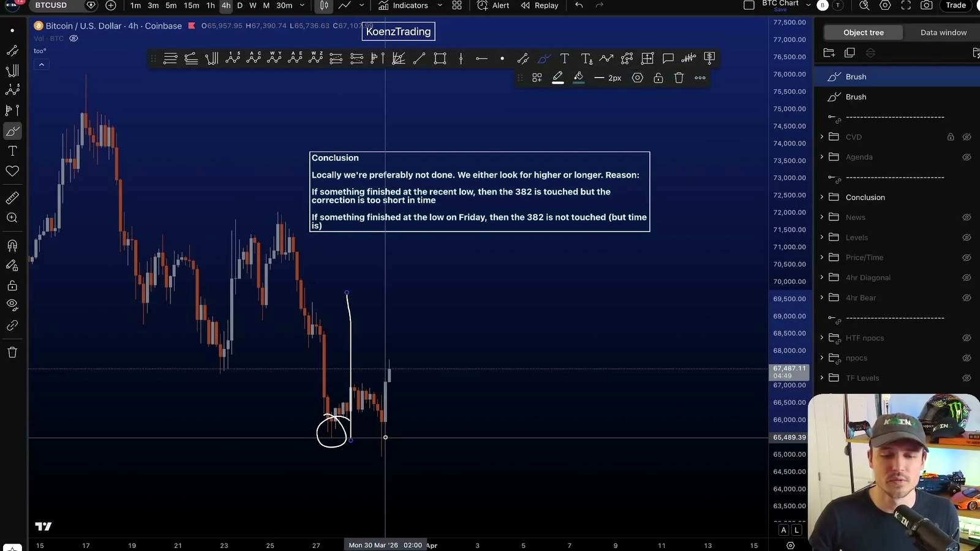980x551 pixels.
Task: Click the Measure ruler tool in left sidebar
Action: 12,198
